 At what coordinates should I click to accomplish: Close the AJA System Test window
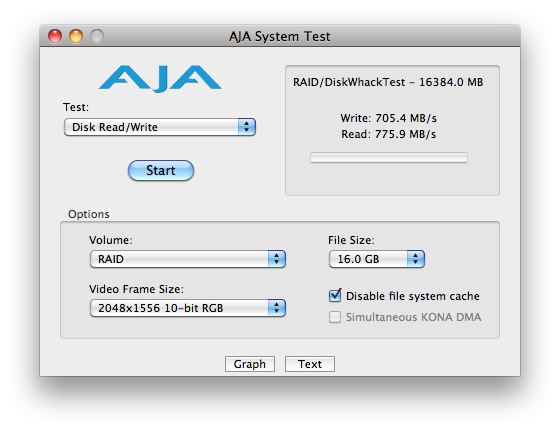pos(55,36)
